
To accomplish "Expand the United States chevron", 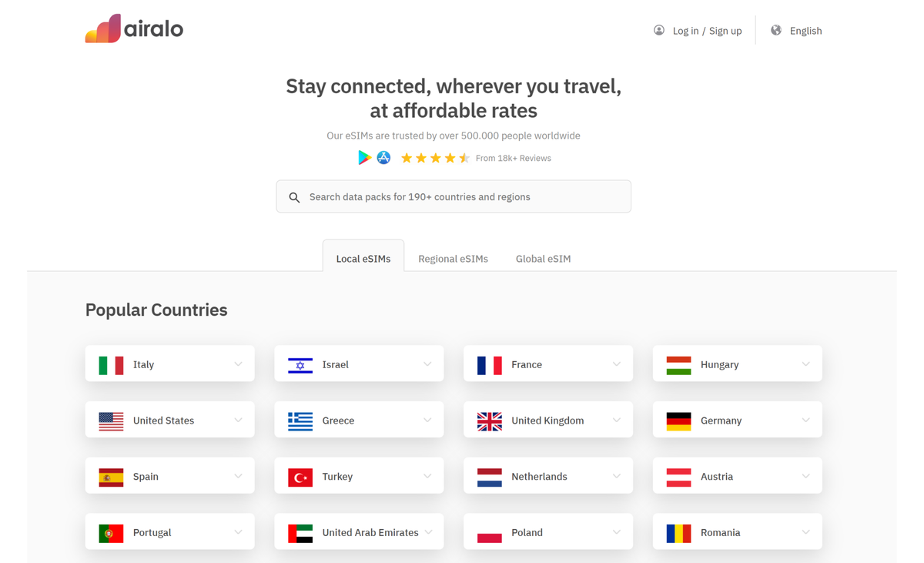I will tap(238, 421).
